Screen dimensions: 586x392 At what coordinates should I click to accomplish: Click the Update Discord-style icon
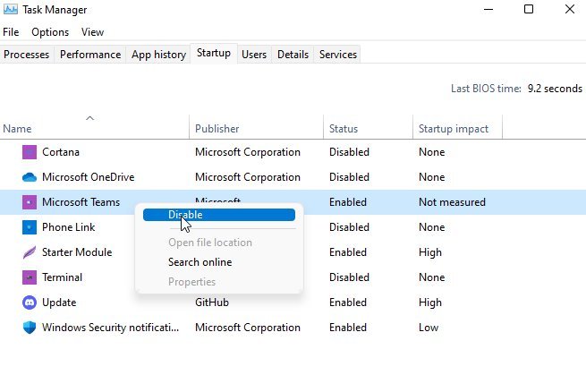coord(30,303)
